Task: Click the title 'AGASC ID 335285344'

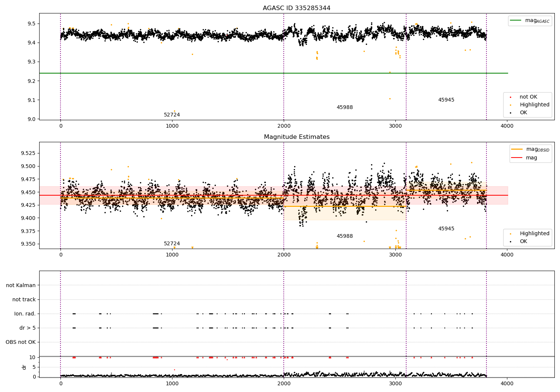Action: coord(296,8)
